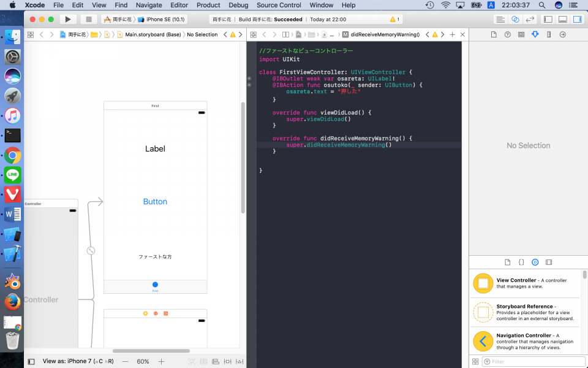Open the build warning indicator in the toolbar
The height and width of the screenshot is (368, 588).
click(x=394, y=20)
